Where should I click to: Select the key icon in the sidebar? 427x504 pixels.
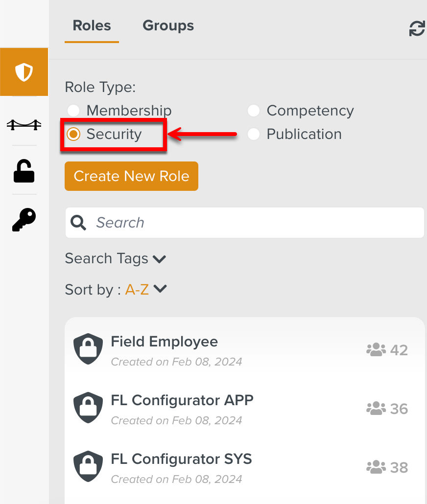(x=24, y=219)
